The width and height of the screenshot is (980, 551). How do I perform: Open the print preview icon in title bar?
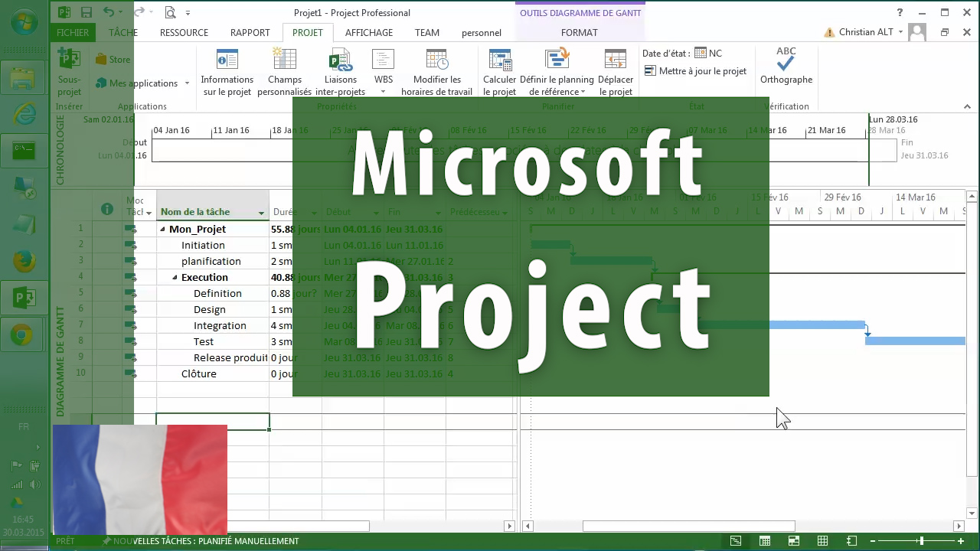[x=170, y=12]
